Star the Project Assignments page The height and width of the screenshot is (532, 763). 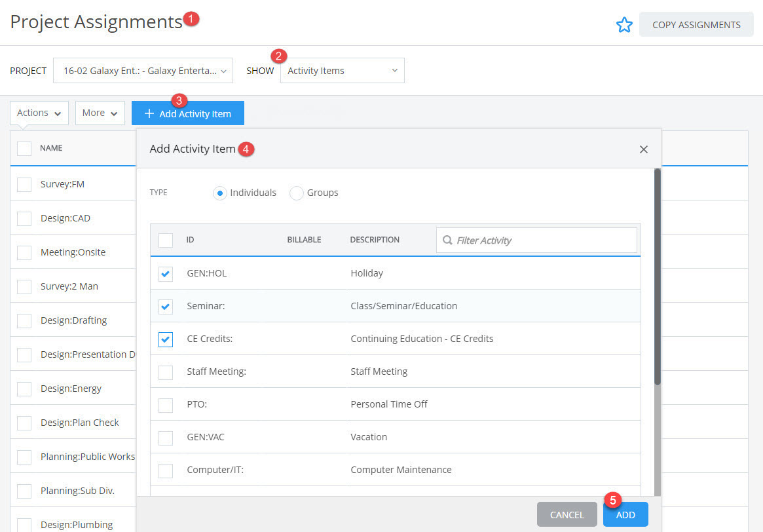tap(624, 24)
